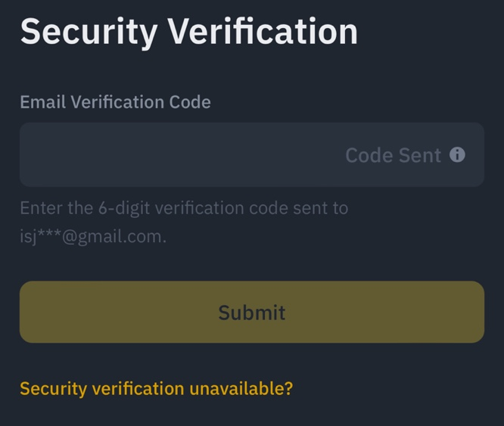504x426 pixels.
Task: Open the Security verification unavailable? link
Action: coord(157,389)
